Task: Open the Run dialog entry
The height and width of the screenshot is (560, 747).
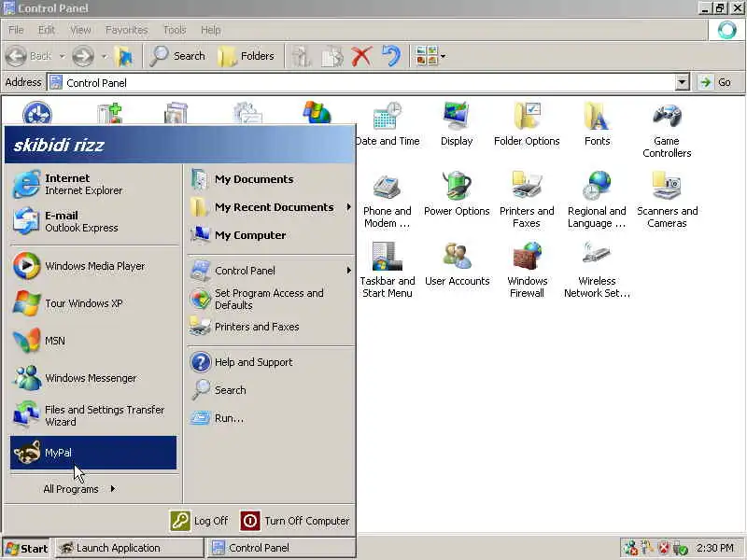Action: tap(271, 418)
